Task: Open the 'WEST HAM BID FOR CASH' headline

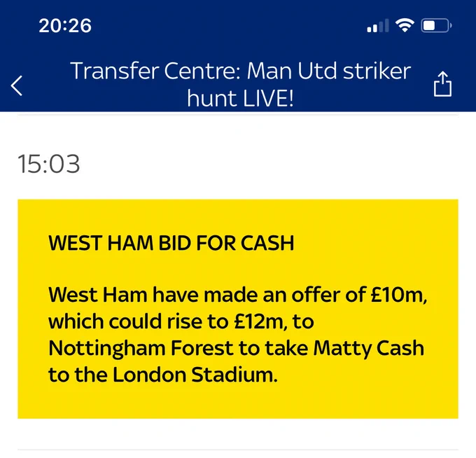Action: [171, 243]
